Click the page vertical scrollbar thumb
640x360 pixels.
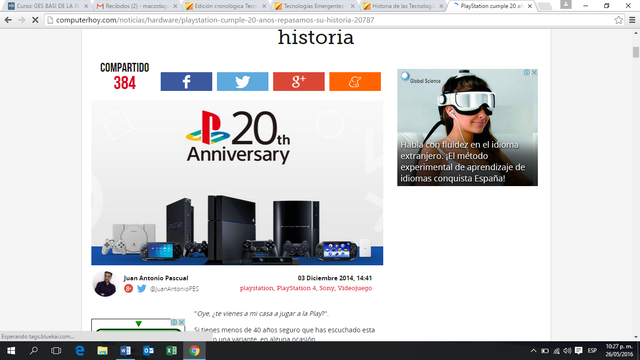(636, 52)
